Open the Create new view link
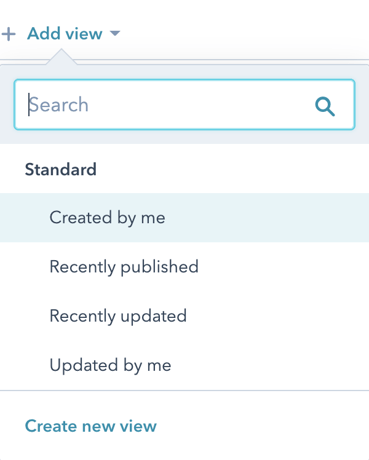The image size is (369, 460). 91,426
